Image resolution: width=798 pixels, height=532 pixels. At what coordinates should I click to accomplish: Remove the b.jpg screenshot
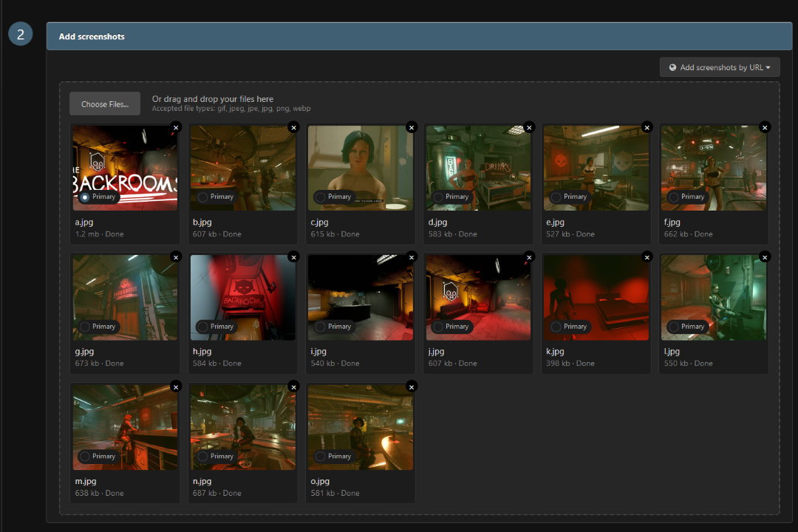point(293,127)
